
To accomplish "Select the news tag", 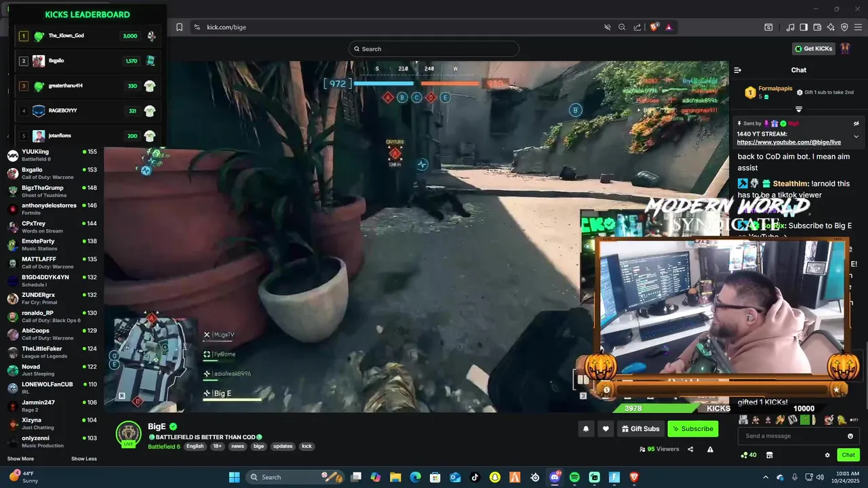I will coord(237,447).
